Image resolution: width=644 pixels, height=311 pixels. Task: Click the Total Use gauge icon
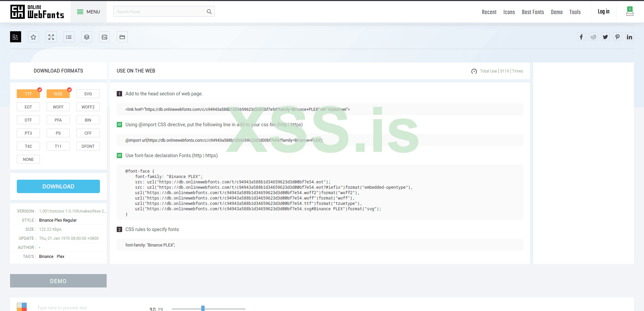[x=474, y=71]
